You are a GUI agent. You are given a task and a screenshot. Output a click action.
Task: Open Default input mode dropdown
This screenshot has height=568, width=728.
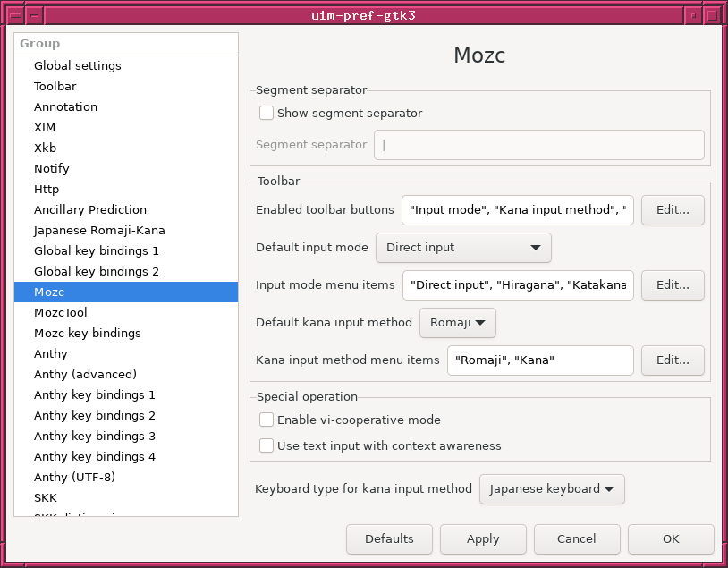pos(463,248)
